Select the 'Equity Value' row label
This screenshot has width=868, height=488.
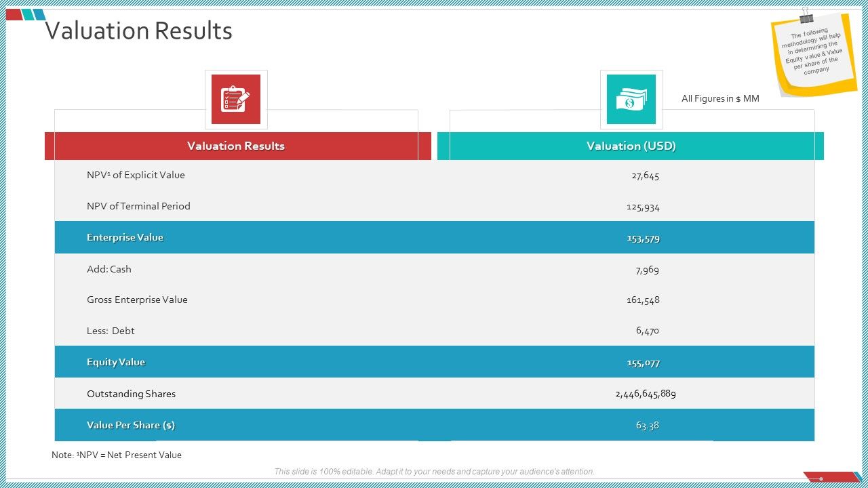(x=116, y=362)
